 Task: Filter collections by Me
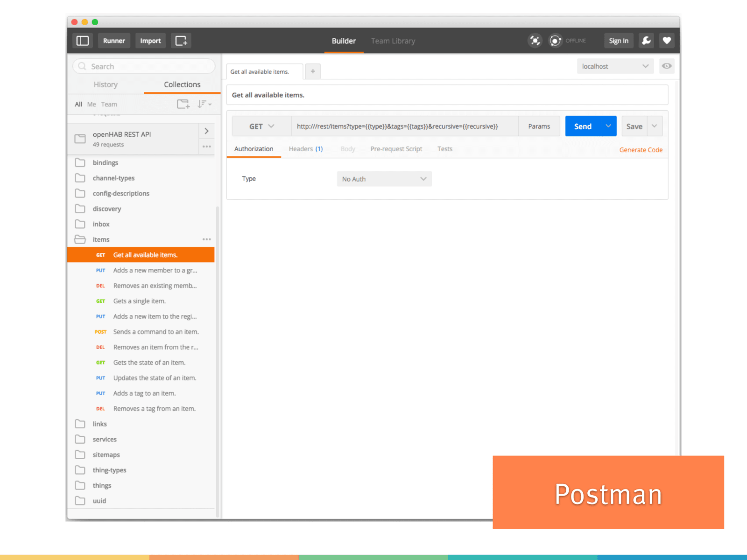coord(92,104)
